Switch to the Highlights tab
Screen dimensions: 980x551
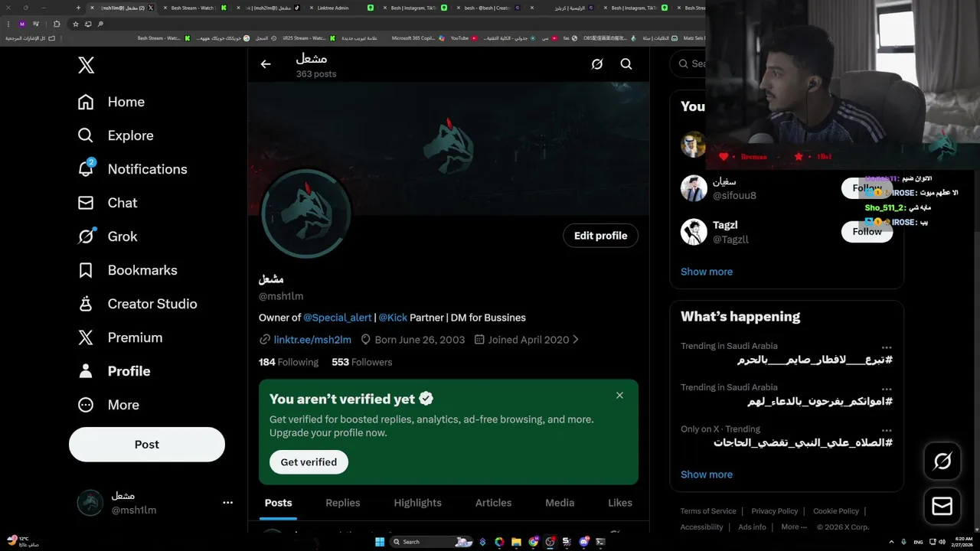click(417, 503)
